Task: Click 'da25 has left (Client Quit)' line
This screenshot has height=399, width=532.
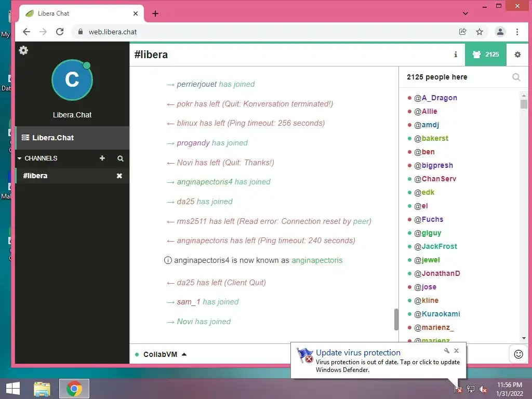Action: tap(216, 283)
